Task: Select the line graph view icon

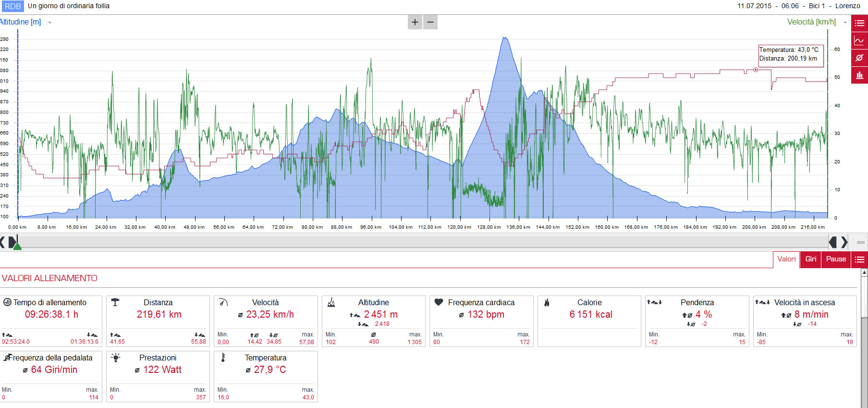Action: point(859,41)
